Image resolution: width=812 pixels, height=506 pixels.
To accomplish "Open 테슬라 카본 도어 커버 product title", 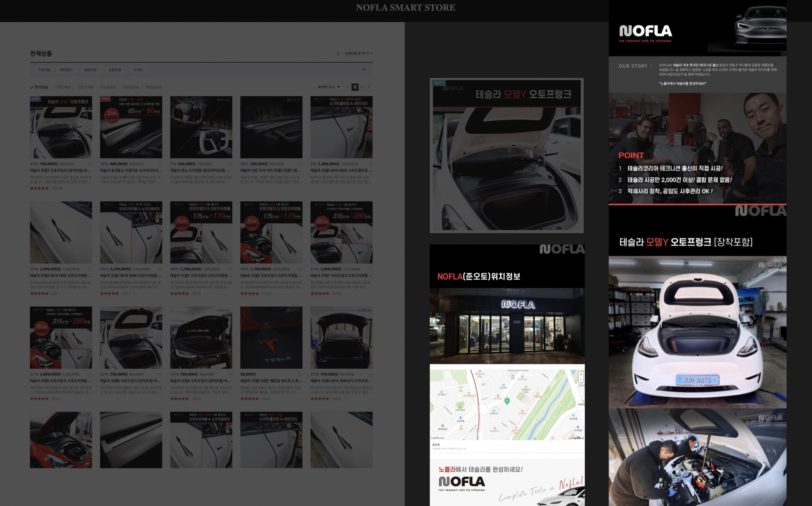I will 270,170.
